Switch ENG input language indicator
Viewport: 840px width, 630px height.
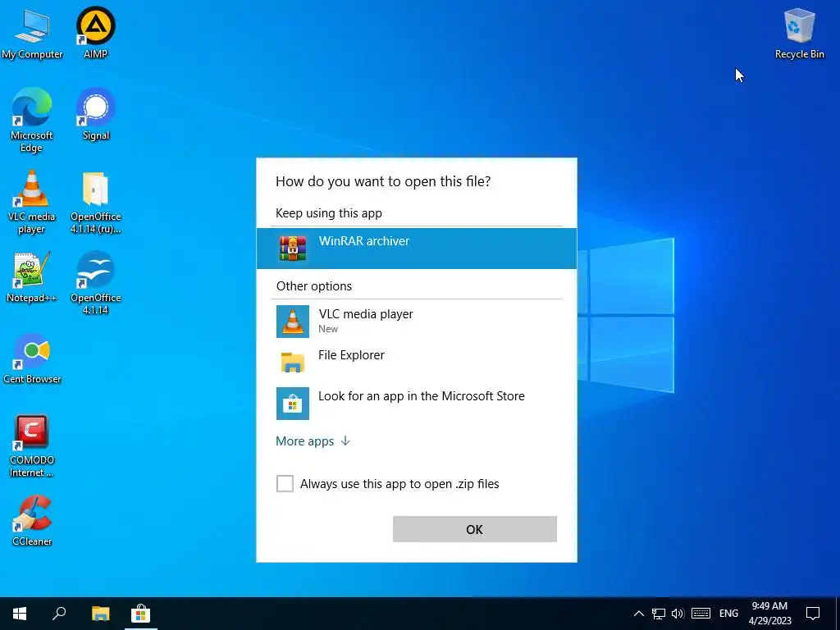click(x=728, y=614)
